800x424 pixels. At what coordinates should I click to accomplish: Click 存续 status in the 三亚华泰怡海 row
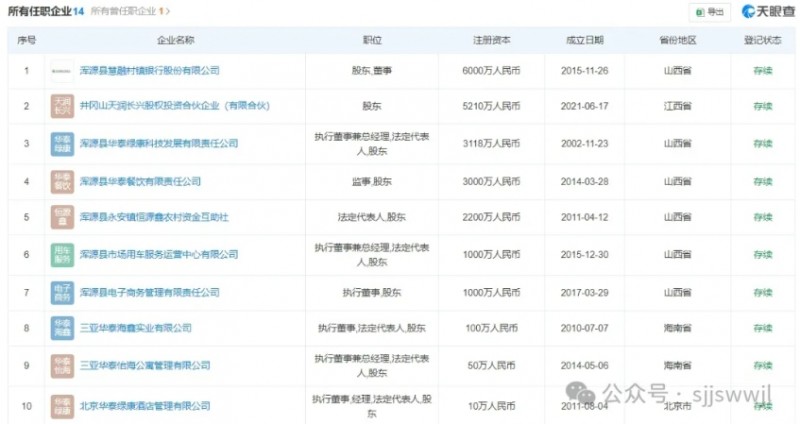pos(763,365)
